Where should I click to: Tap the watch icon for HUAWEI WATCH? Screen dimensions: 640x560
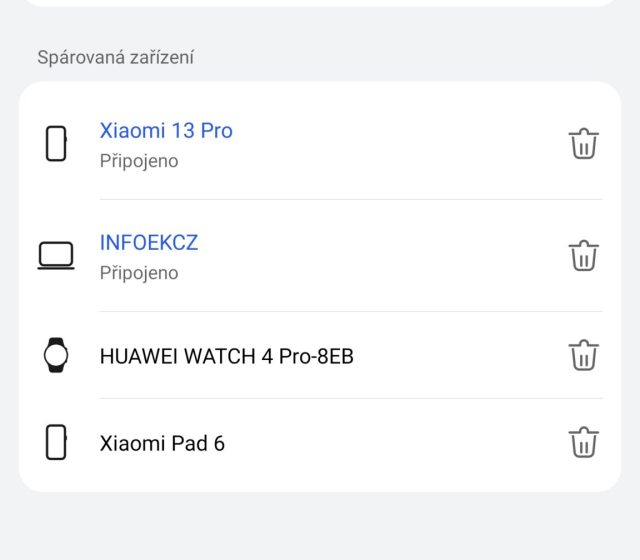[56, 355]
